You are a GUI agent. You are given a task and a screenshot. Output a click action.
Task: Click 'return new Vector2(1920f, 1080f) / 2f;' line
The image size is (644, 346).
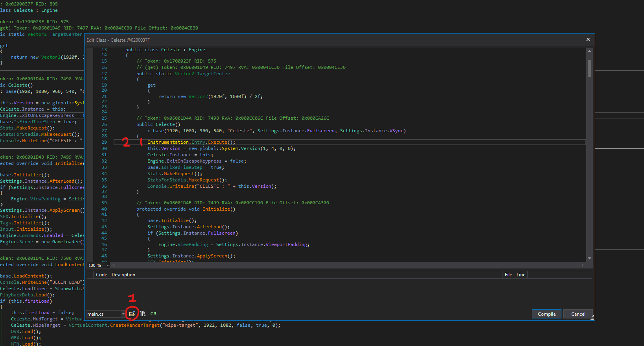(x=210, y=96)
